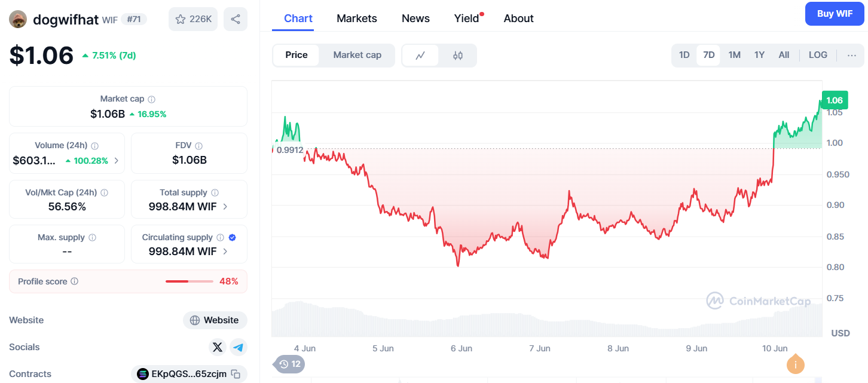Open the About tab
The width and height of the screenshot is (868, 383).
[519, 19]
